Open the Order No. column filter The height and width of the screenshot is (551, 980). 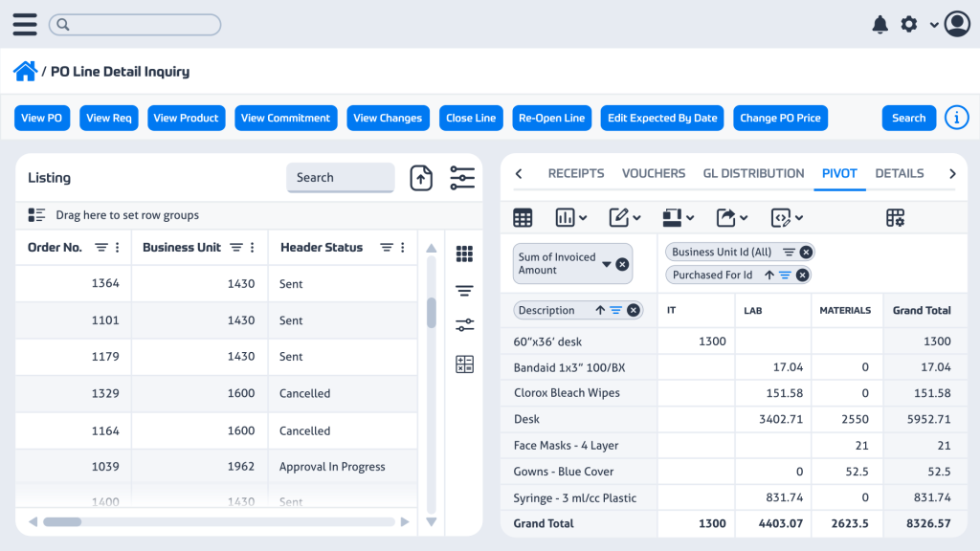(100, 248)
